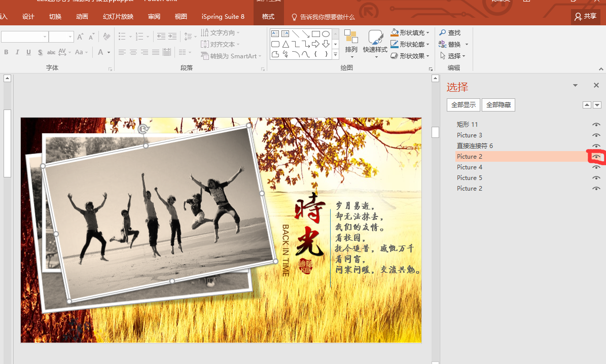Pick the down block arrow shape

[x=326, y=44]
